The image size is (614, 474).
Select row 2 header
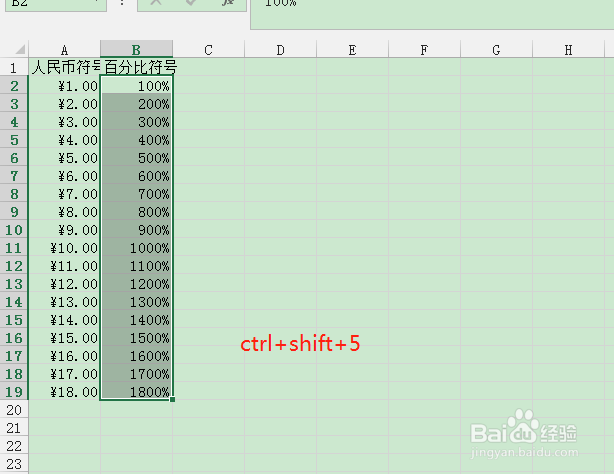click(14, 85)
